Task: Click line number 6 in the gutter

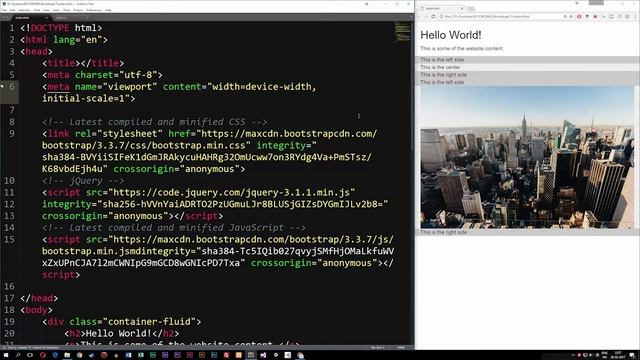Action: click(x=12, y=87)
